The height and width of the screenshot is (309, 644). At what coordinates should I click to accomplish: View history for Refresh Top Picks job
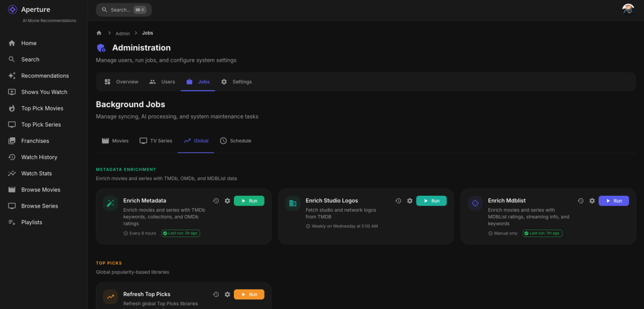[216, 295]
